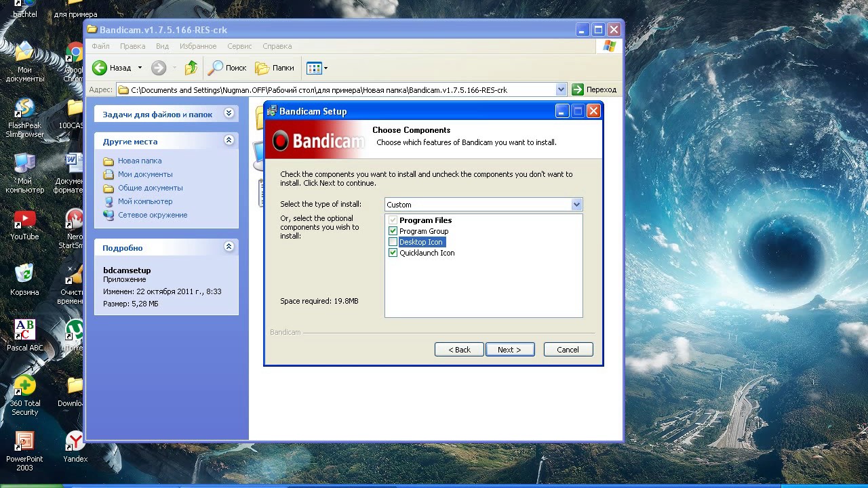Collapse the Другие места panel

click(229, 140)
